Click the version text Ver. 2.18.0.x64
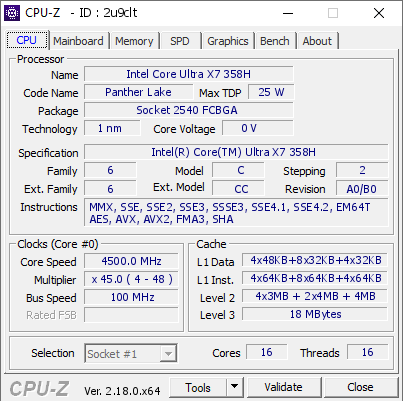 [x=122, y=390]
